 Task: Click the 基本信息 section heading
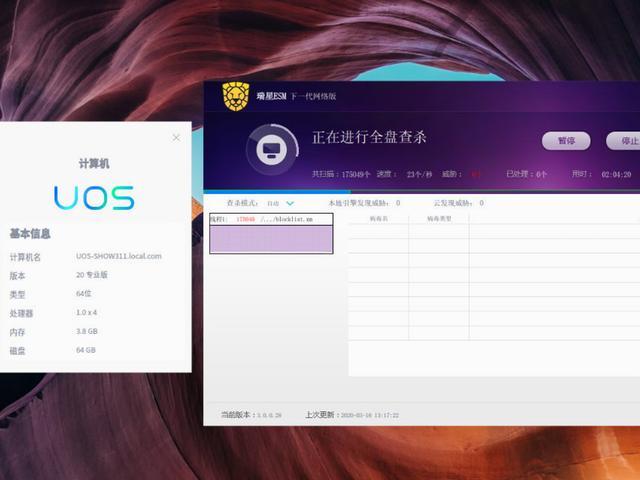[x=30, y=233]
